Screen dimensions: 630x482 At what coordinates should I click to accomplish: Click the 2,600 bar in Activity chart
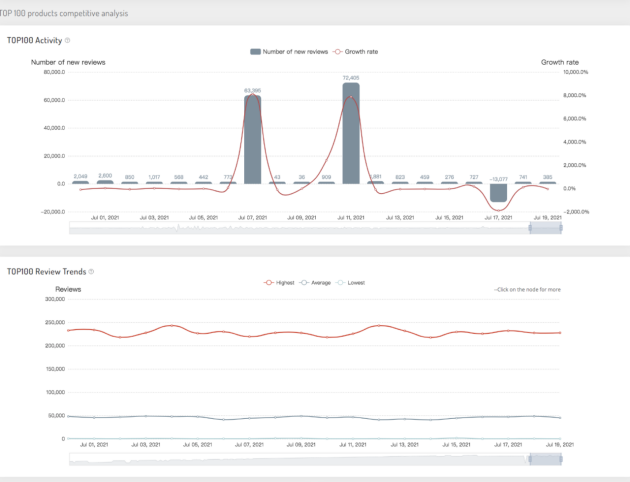point(105,182)
